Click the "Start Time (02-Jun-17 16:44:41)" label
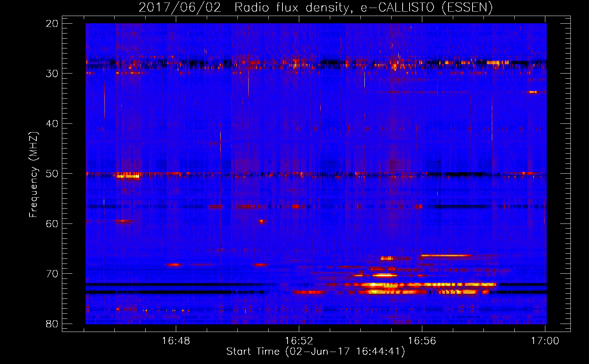Viewport: 589px width, 364px height. pyautogui.click(x=316, y=352)
